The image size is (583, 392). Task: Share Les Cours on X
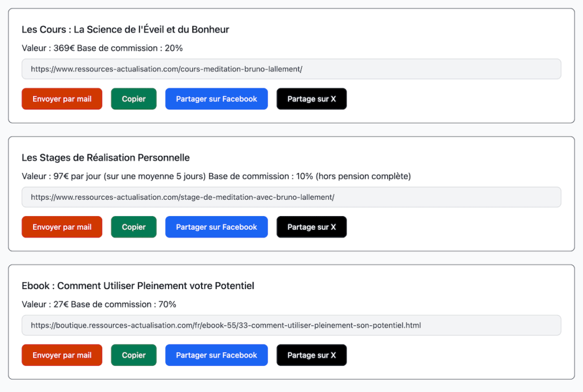[311, 98]
